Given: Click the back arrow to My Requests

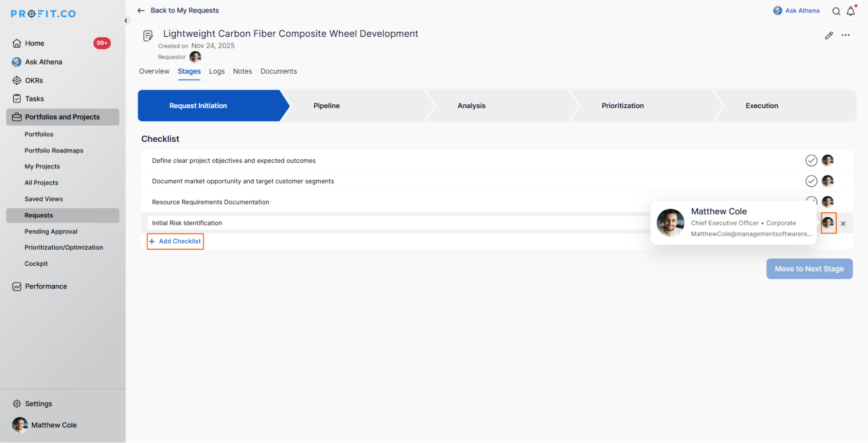Looking at the screenshot, I should coord(141,10).
